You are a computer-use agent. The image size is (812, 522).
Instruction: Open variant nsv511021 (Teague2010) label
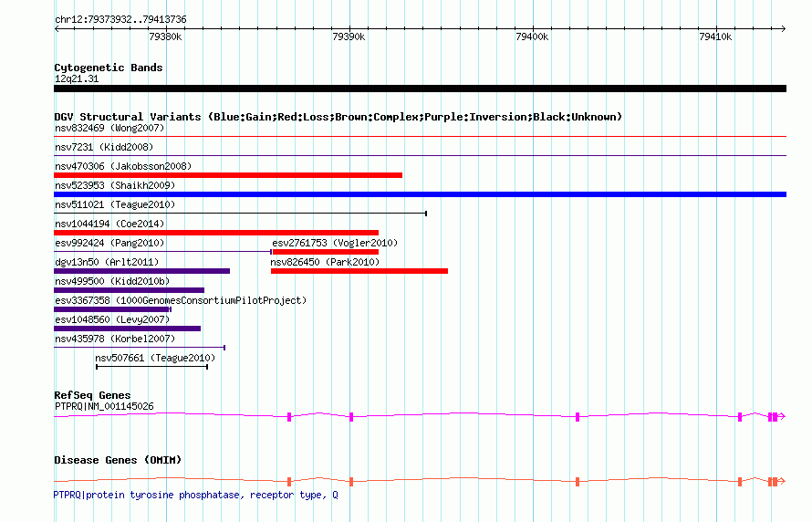pyautogui.click(x=115, y=204)
